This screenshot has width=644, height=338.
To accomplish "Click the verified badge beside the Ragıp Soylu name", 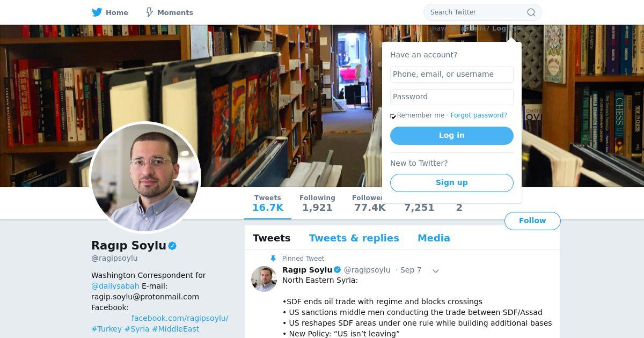I will tap(172, 246).
